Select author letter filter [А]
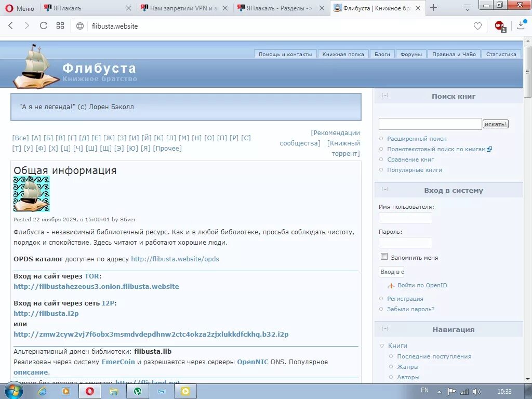Image resolution: width=532 pixels, height=399 pixels. [36, 138]
